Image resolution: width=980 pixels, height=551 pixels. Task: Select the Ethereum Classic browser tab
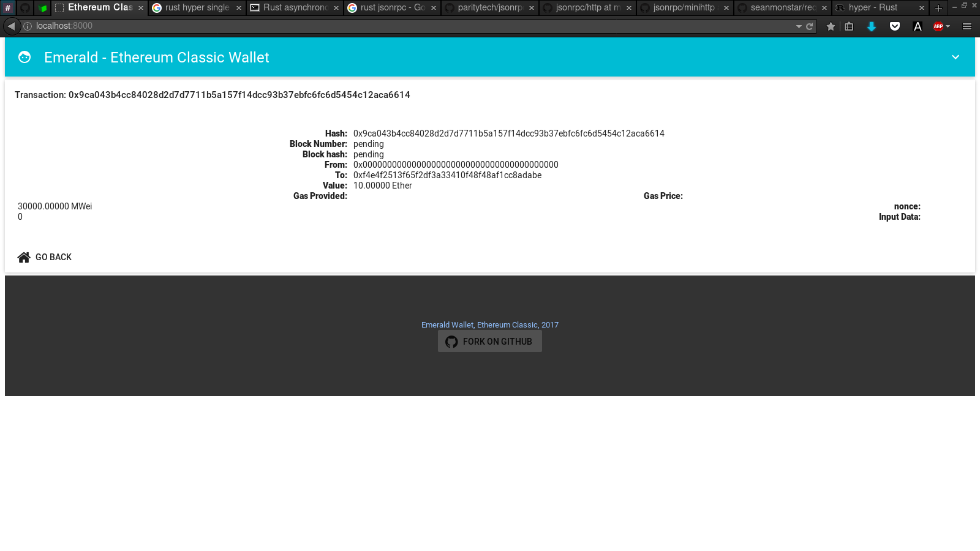(99, 8)
